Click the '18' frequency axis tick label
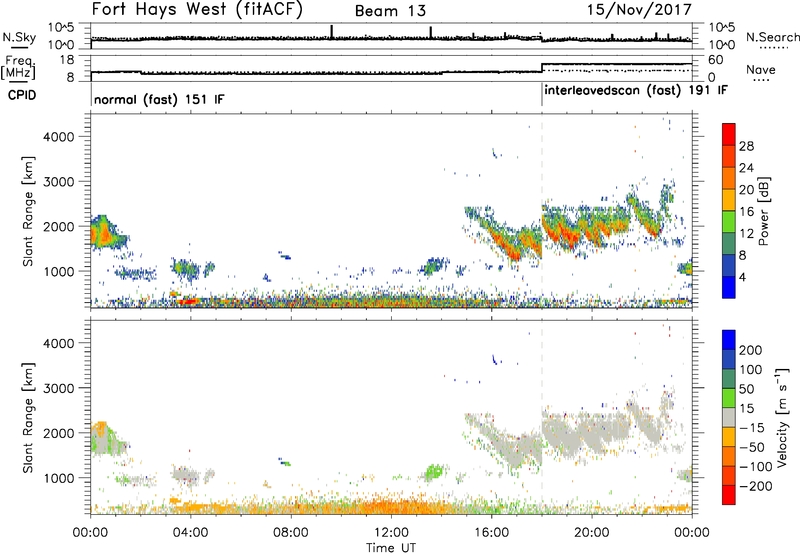 [66, 60]
